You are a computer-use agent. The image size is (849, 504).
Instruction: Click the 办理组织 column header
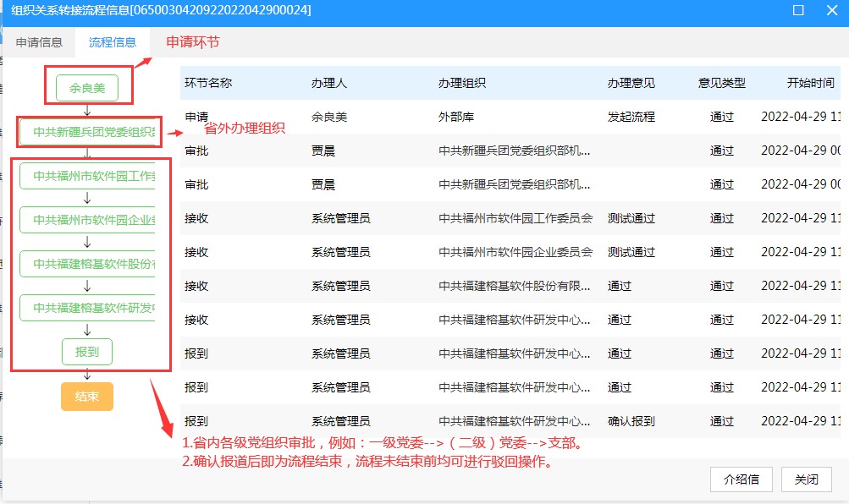tap(461, 83)
